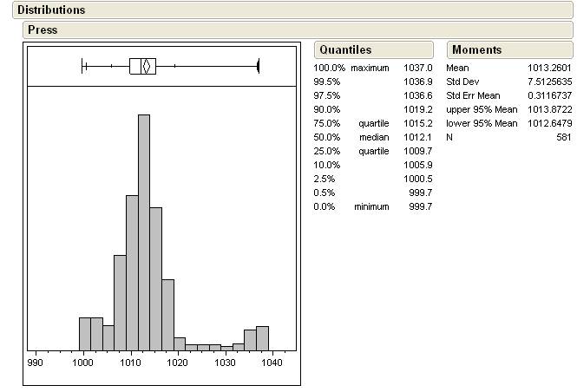Collapse the Press section header
The image size is (577, 392).
[x=43, y=29]
